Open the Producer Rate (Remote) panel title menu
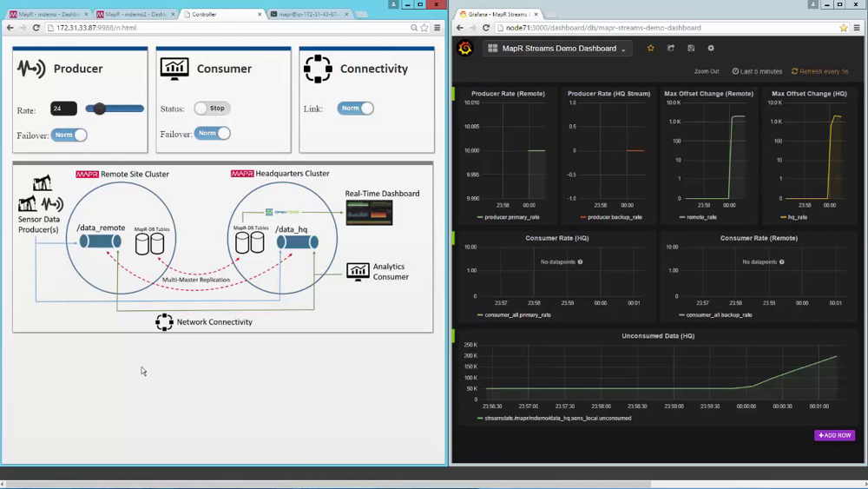The image size is (868, 489). pos(508,94)
